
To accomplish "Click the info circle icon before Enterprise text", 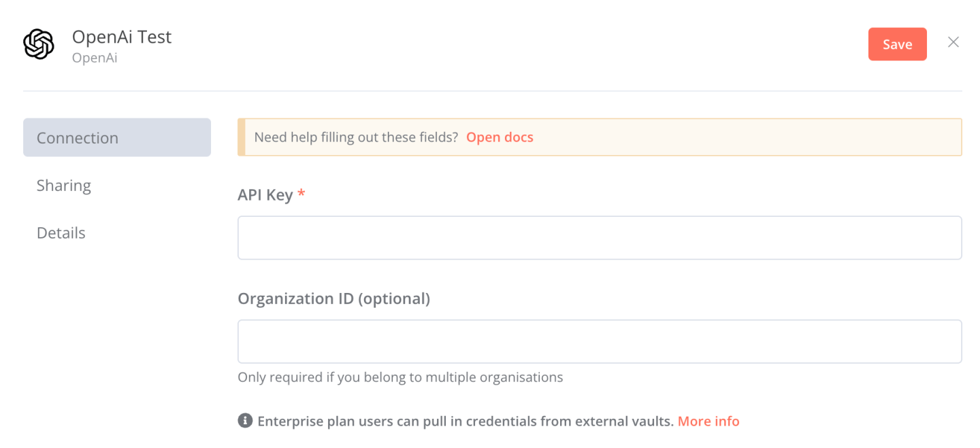I will (246, 420).
